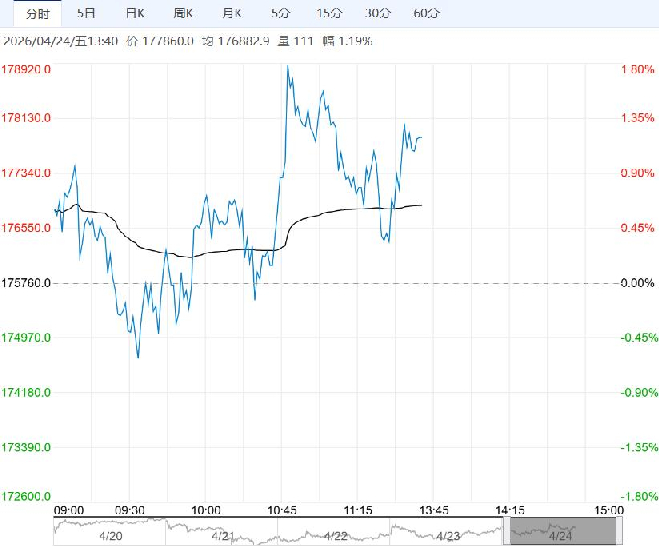Image resolution: width=659 pixels, height=546 pixels.
Task: Open the 月K monthly chart tab
Action: point(232,13)
